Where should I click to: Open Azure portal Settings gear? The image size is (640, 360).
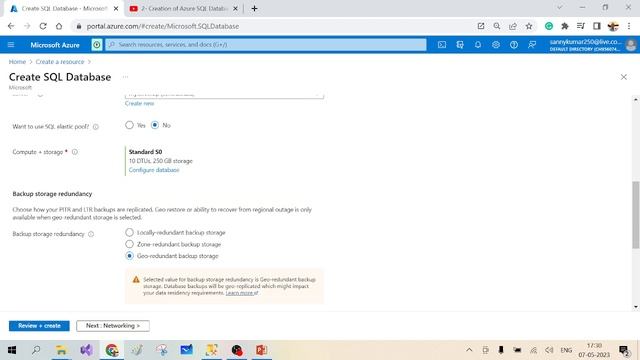pos(496,44)
